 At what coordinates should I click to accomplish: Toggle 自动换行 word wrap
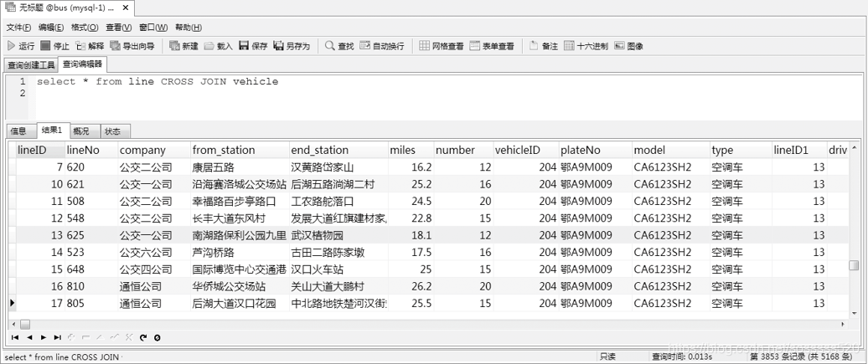381,46
